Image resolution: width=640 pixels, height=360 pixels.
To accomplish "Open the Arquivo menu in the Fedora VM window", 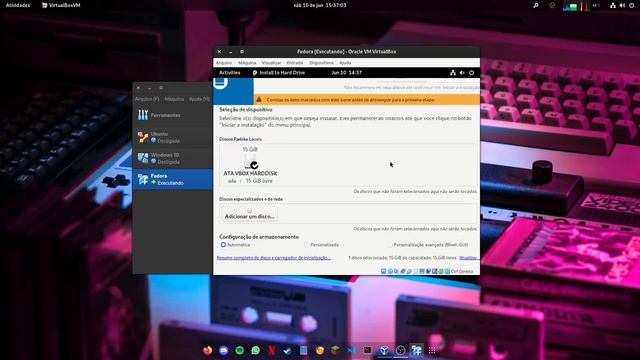I will 224,63.
